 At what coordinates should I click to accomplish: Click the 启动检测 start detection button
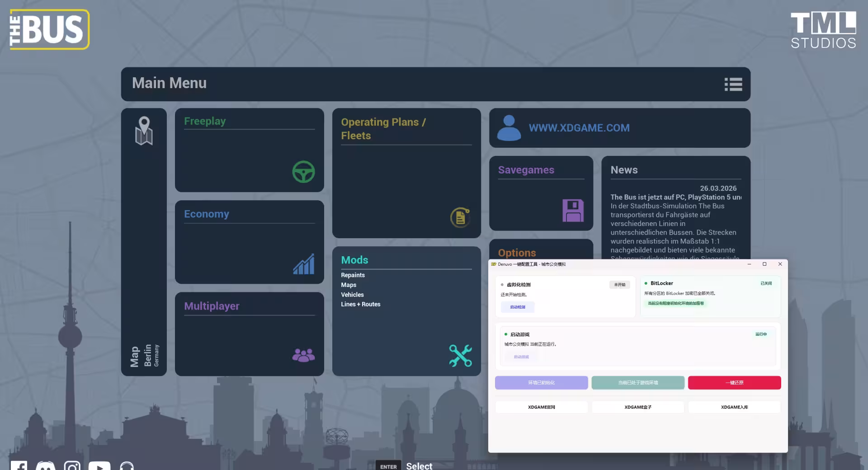coord(518,307)
